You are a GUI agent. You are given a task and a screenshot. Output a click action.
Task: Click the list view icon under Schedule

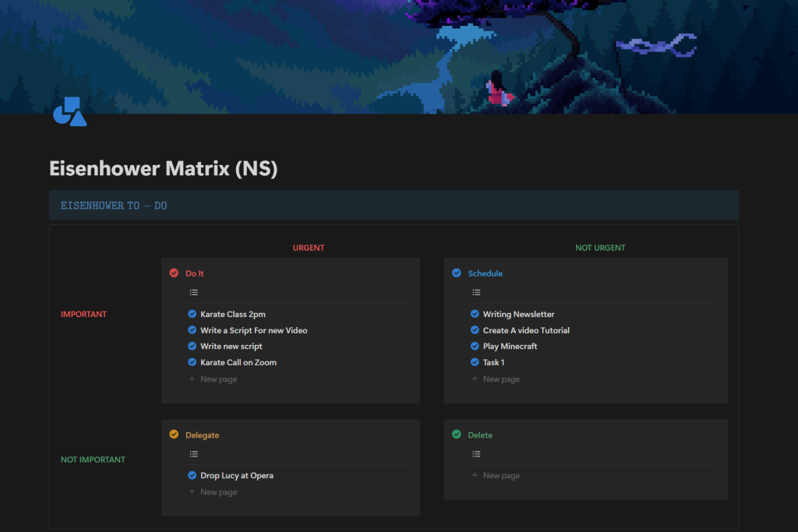point(476,293)
